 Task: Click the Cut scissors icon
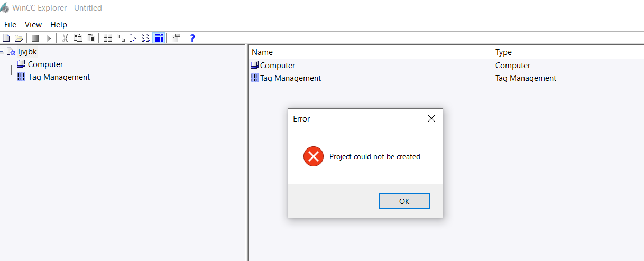[66, 38]
